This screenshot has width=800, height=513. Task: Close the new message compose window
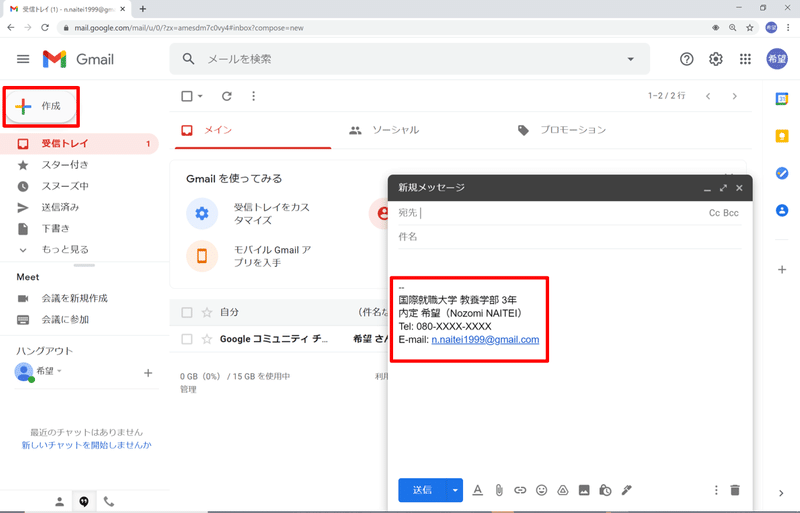click(x=739, y=188)
